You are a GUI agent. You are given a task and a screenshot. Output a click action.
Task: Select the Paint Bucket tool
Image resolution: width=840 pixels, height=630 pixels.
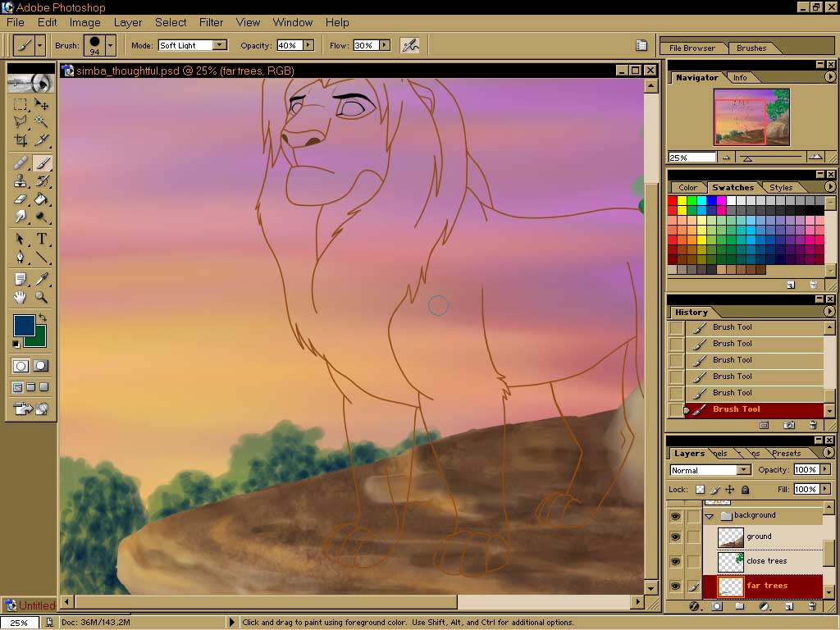click(x=41, y=199)
